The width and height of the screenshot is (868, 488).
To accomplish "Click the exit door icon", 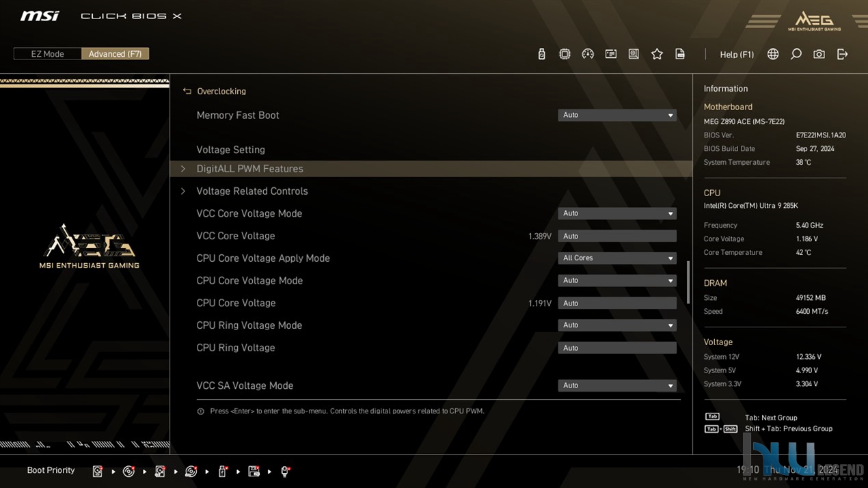I will click(842, 54).
